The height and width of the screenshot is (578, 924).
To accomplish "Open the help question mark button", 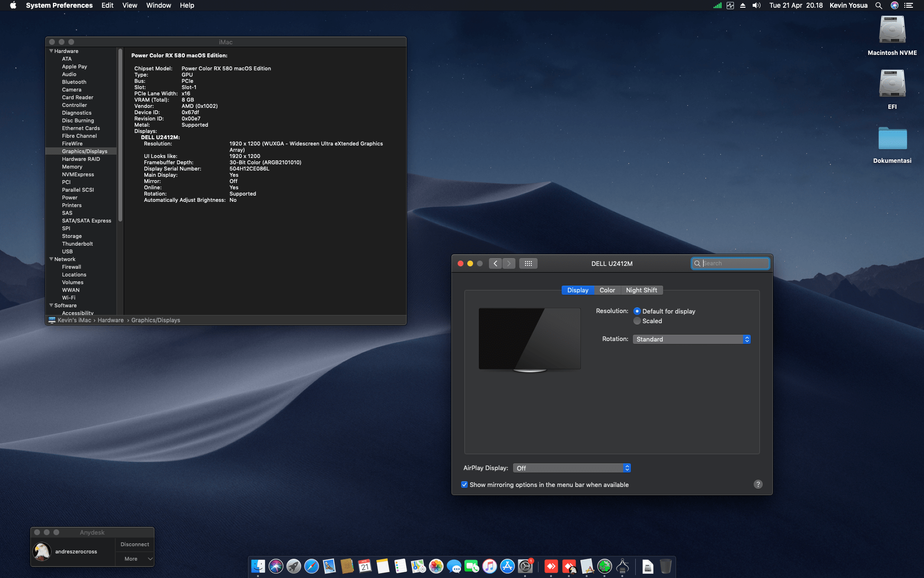I will tap(758, 485).
